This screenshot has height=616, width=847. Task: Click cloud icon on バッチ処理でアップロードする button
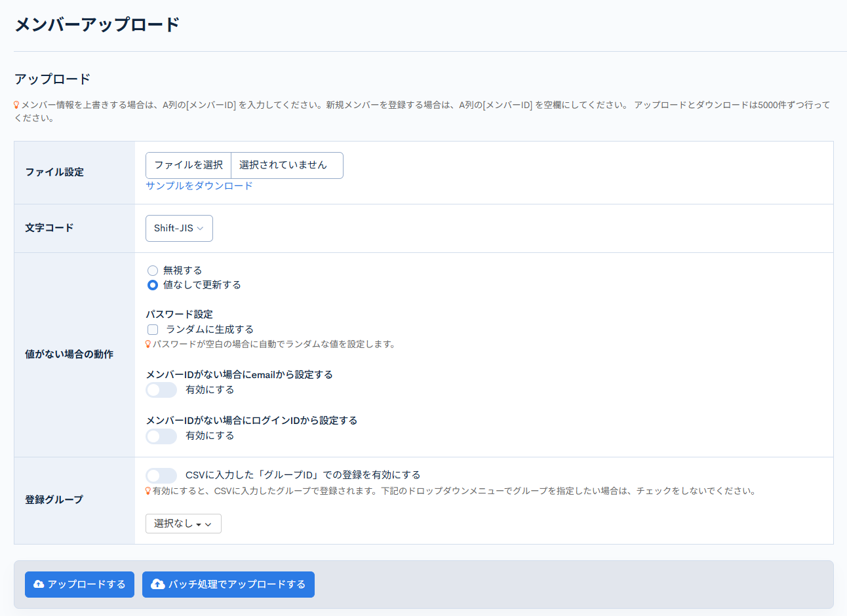(158, 584)
